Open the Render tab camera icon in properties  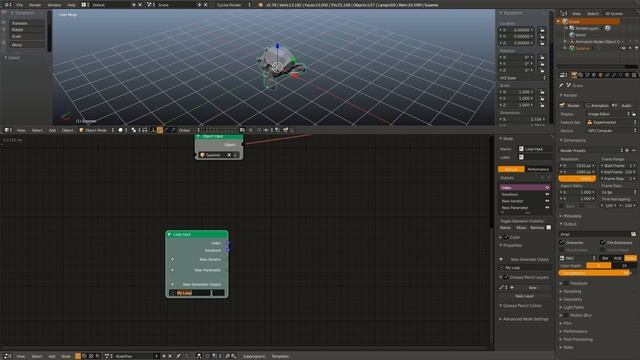pyautogui.click(x=574, y=75)
